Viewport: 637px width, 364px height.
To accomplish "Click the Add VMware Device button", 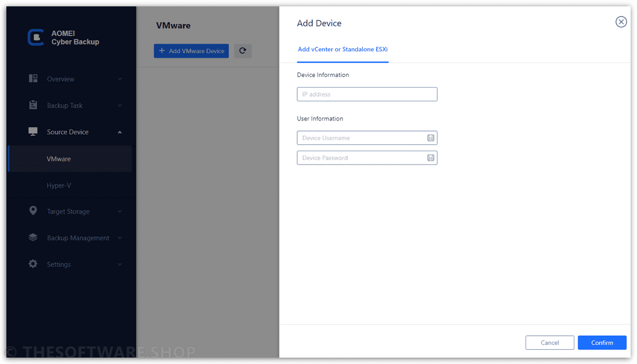I will click(191, 51).
